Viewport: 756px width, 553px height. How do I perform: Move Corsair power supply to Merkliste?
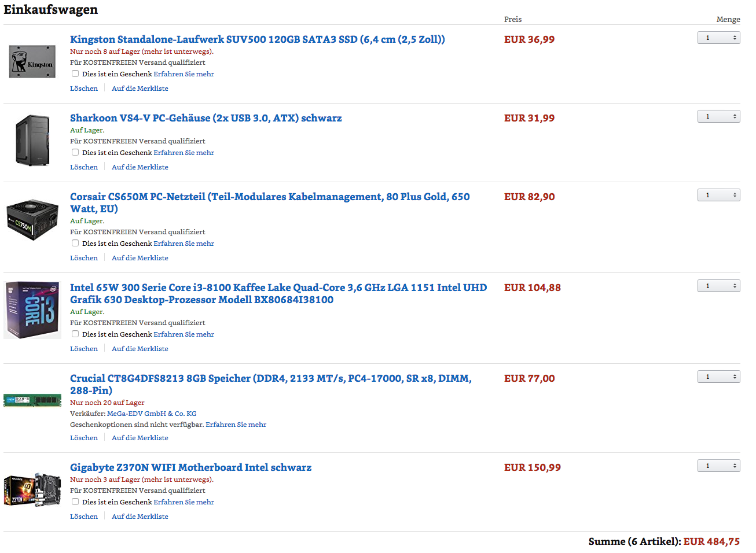coord(140,258)
